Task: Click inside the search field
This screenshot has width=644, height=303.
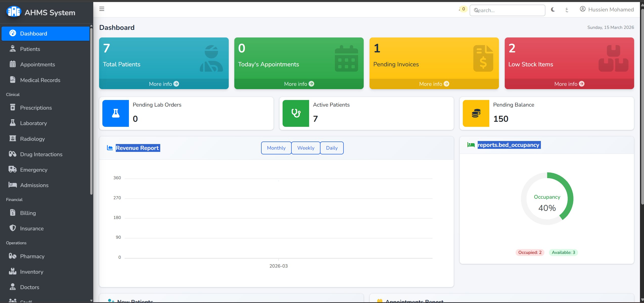Action: point(507,10)
